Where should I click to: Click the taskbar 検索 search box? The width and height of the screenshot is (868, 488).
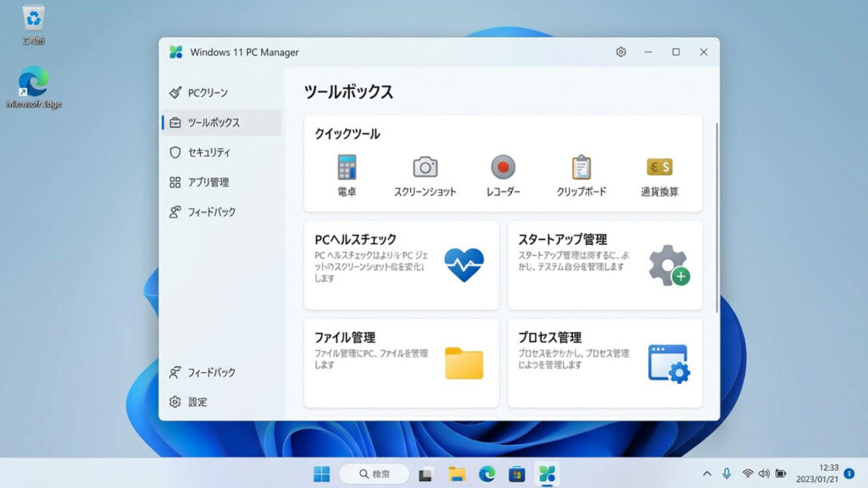[375, 474]
